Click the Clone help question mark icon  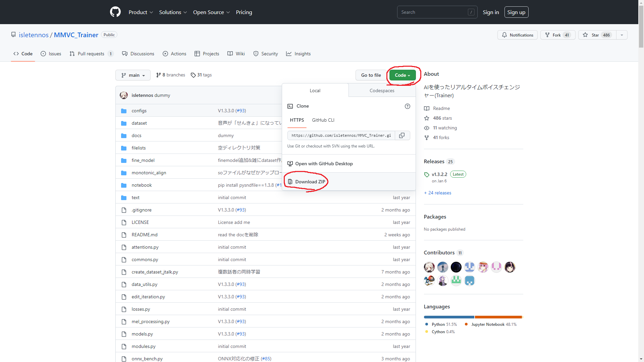click(407, 106)
